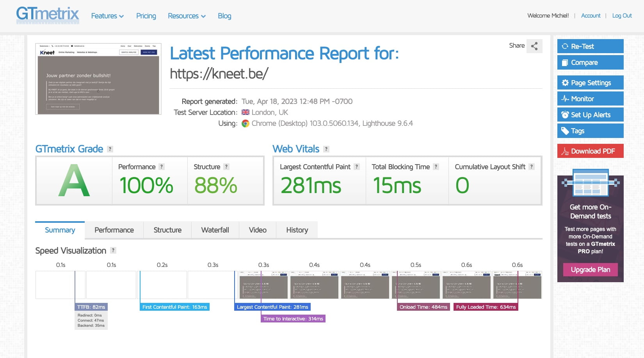Select the History tab
Screen dimensions: 644x358
pos(297,230)
